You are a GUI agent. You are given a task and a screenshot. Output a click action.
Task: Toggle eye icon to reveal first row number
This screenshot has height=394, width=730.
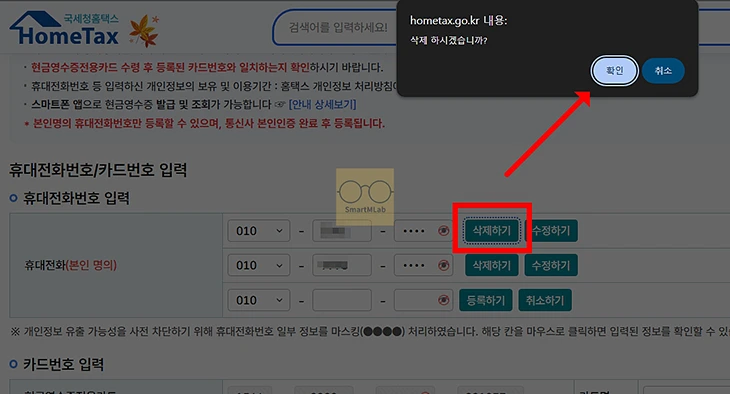444,231
